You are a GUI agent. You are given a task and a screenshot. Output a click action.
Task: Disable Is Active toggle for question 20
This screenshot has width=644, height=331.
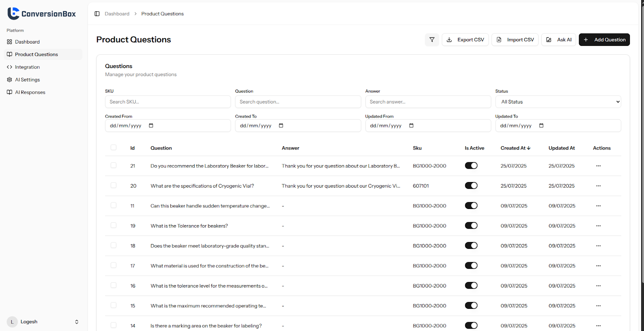point(471,186)
